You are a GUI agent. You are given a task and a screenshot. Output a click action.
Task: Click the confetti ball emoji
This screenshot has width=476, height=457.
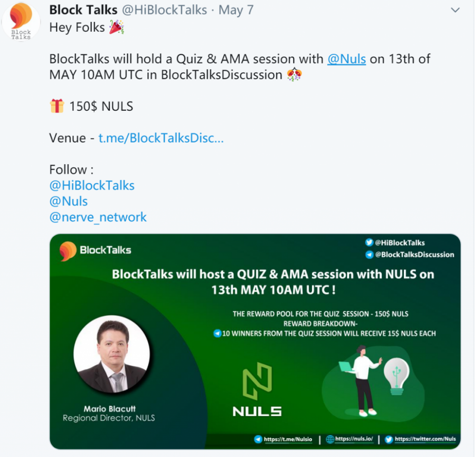(294, 74)
